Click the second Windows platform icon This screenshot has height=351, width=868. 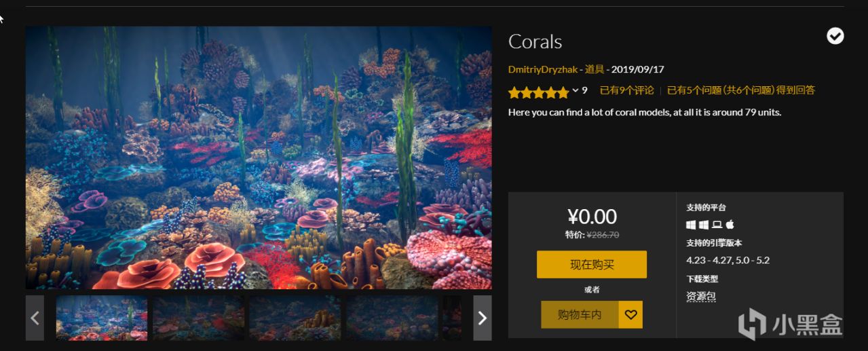(704, 224)
